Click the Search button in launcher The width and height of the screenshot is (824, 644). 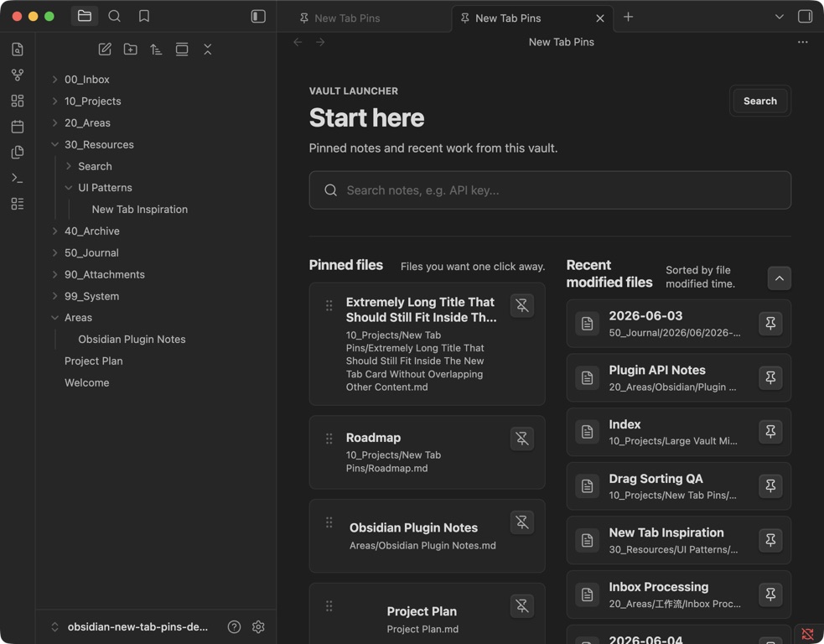[x=760, y=101]
